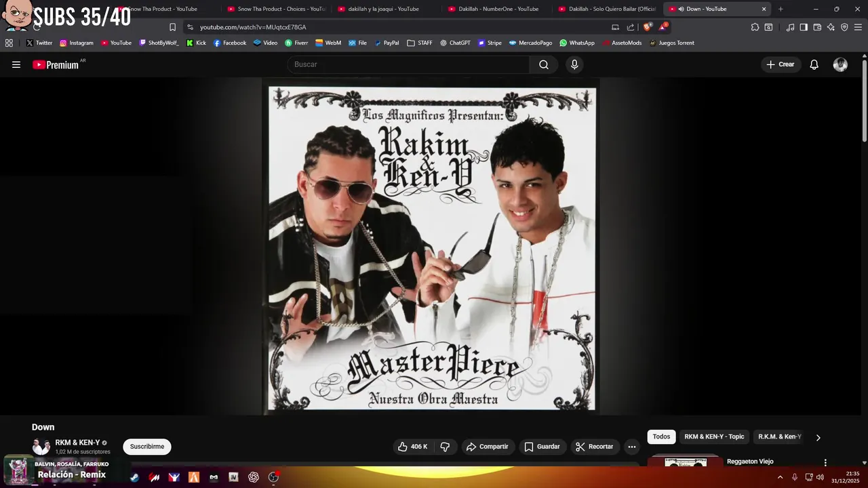Image resolution: width=868 pixels, height=488 pixels.
Task: Click the Guardar button
Action: pyautogui.click(x=542, y=447)
